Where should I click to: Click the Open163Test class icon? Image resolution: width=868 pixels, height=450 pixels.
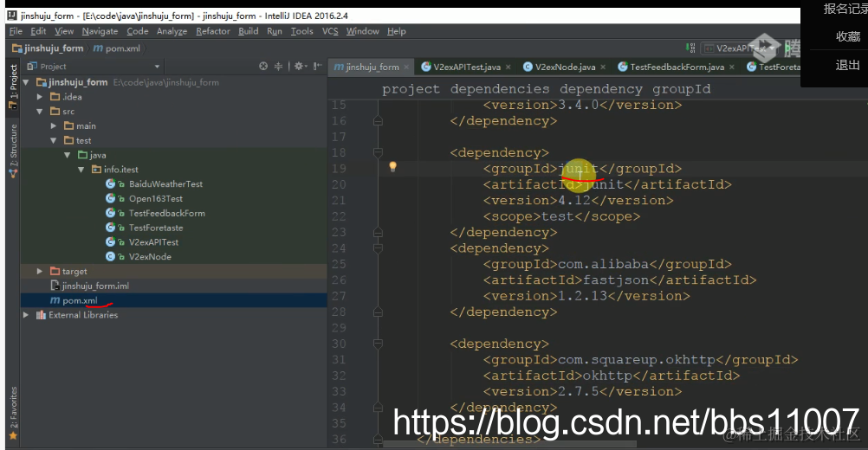(110, 198)
